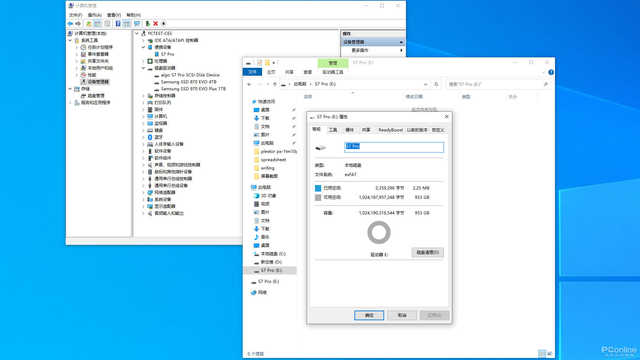Click 设备管理器 header in the Actions pane
The image size is (640, 360).
point(373,42)
